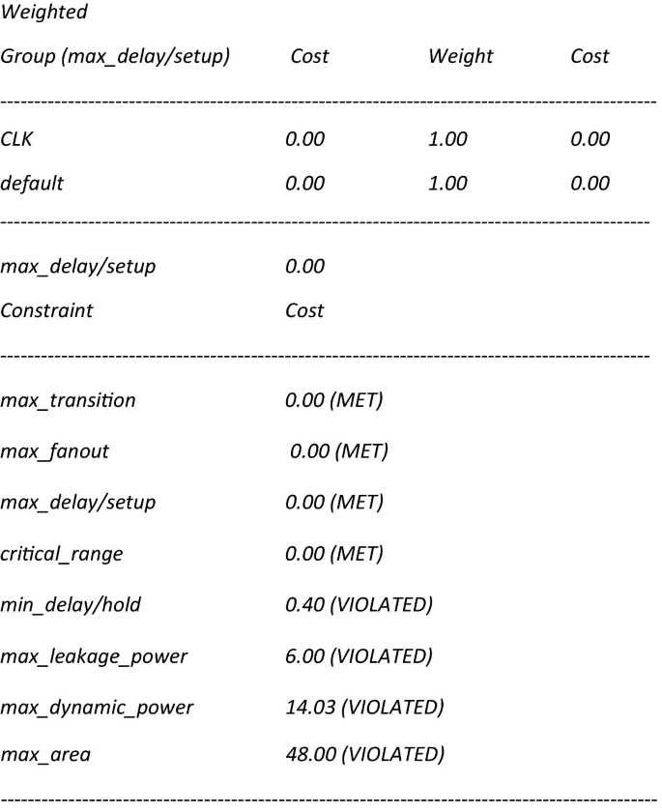
Task: Click default weight value 1.00
Action: click(447, 184)
